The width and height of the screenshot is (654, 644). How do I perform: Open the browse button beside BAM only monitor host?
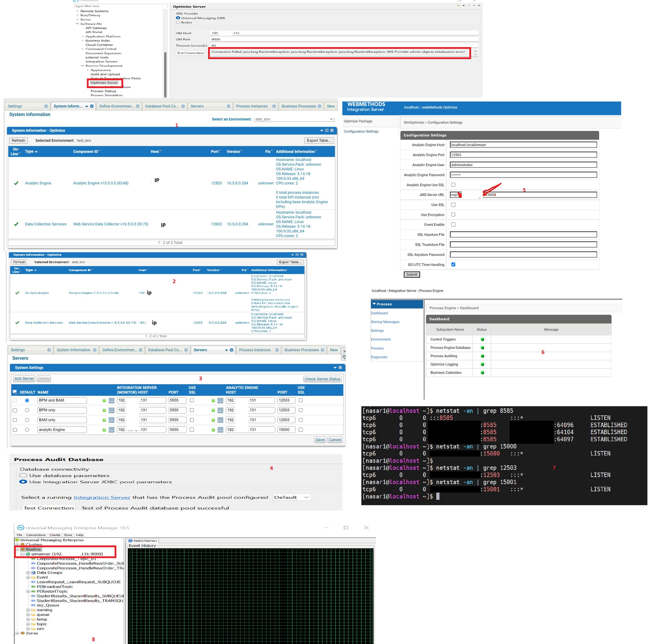point(111,420)
